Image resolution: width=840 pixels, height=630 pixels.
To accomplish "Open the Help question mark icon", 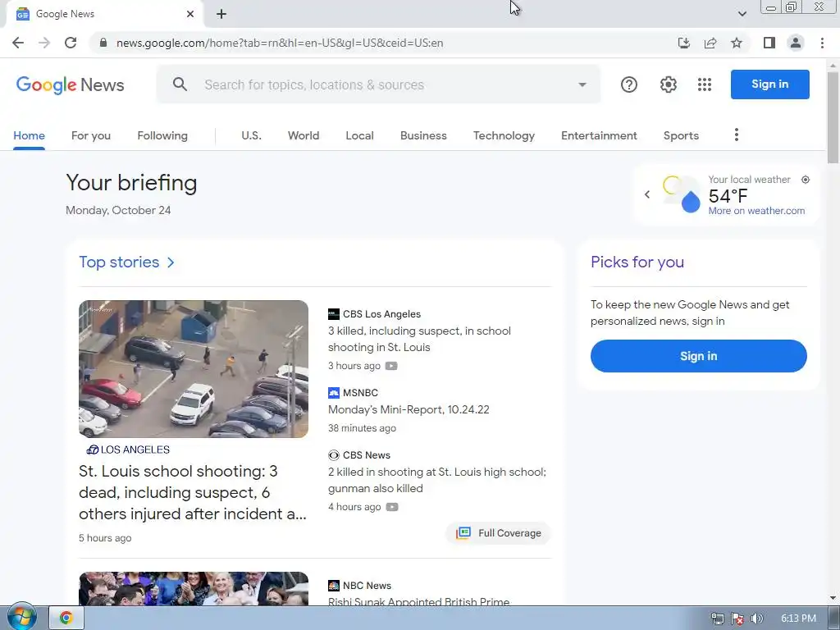I will (629, 84).
